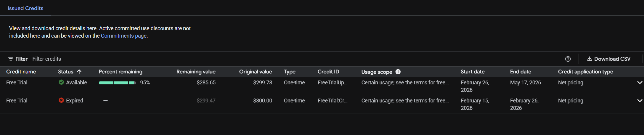
Task: Click the Usage scope info icon
Action: point(398,72)
